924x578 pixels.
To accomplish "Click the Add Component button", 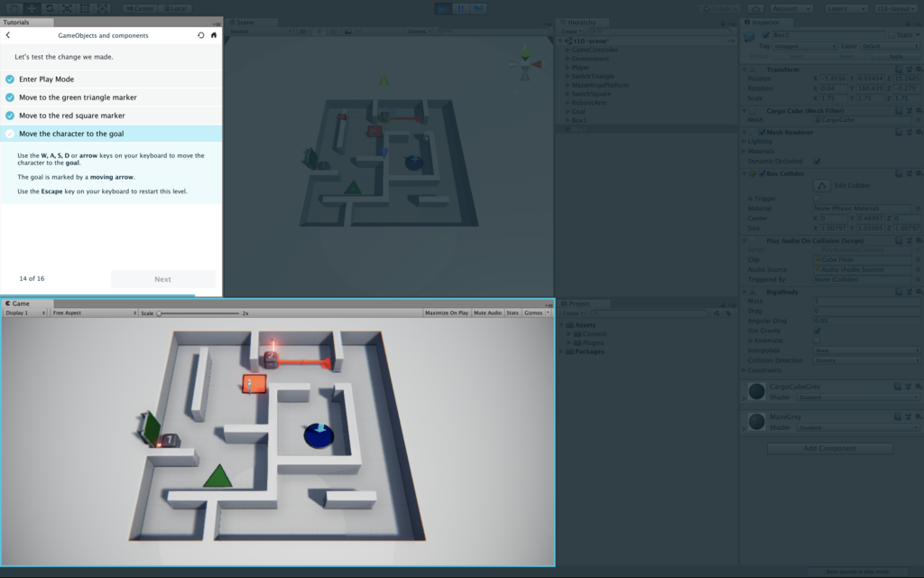I will [830, 448].
